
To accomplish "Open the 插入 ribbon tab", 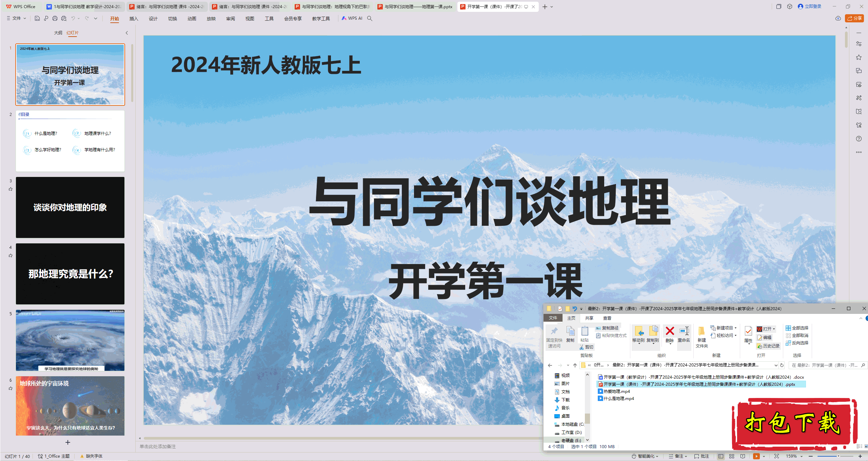I will pyautogui.click(x=134, y=19).
